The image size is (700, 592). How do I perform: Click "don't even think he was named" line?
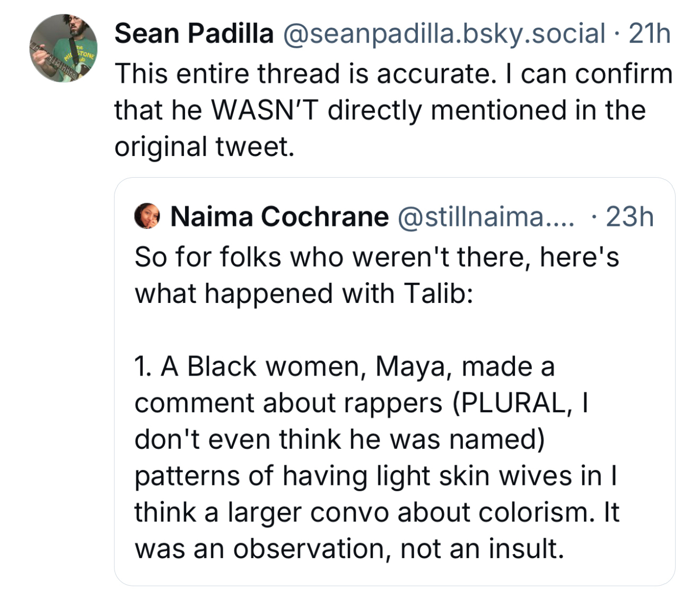(x=339, y=439)
